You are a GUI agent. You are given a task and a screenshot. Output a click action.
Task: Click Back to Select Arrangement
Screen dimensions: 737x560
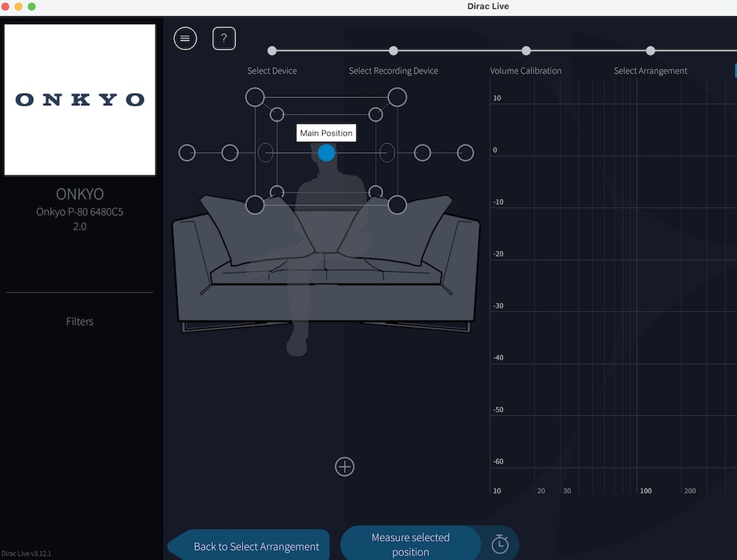[255, 547]
